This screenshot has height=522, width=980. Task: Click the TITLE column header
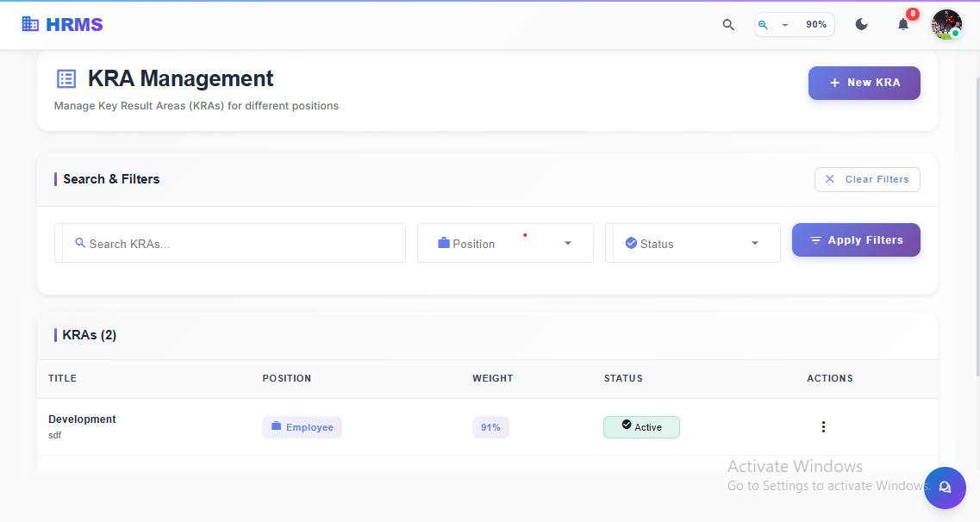(63, 378)
